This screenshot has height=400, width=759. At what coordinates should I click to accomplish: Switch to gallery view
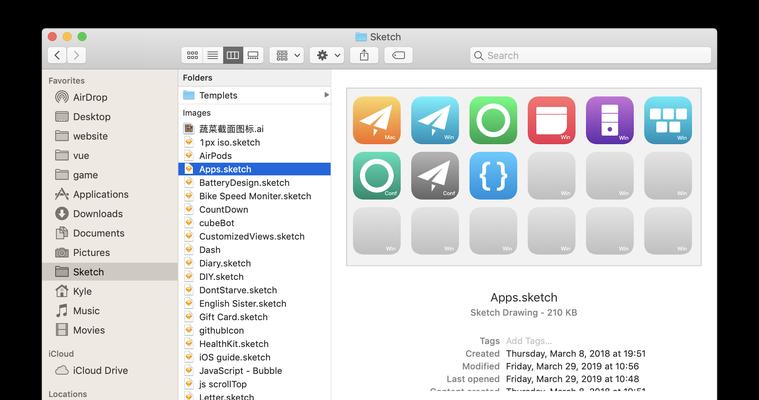pyautogui.click(x=253, y=55)
